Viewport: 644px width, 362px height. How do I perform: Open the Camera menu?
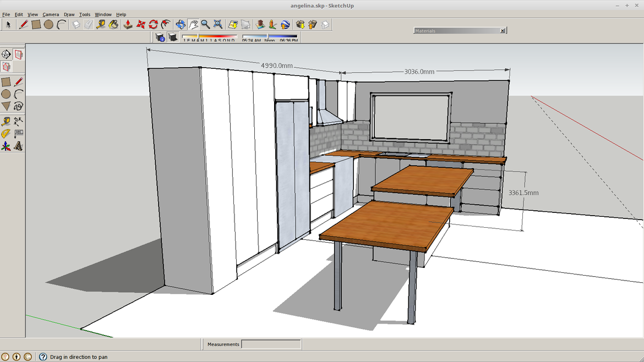pyautogui.click(x=51, y=14)
